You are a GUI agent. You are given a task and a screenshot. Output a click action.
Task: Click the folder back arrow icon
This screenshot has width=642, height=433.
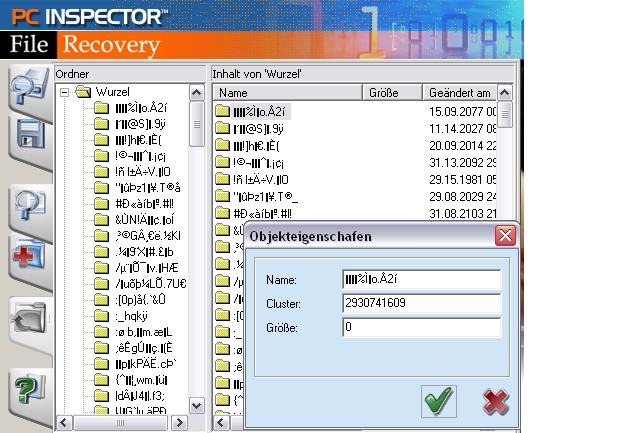[x=29, y=318]
